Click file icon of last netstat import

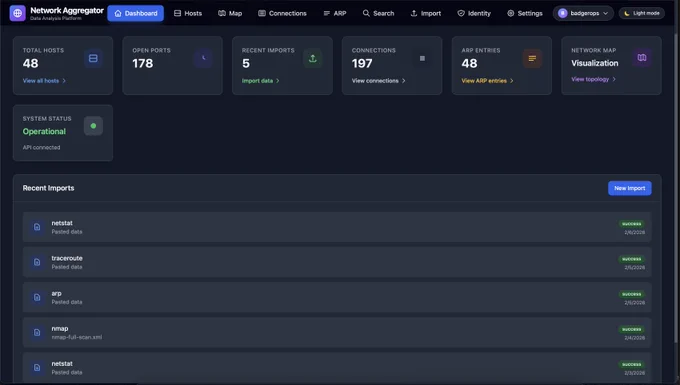37,367
